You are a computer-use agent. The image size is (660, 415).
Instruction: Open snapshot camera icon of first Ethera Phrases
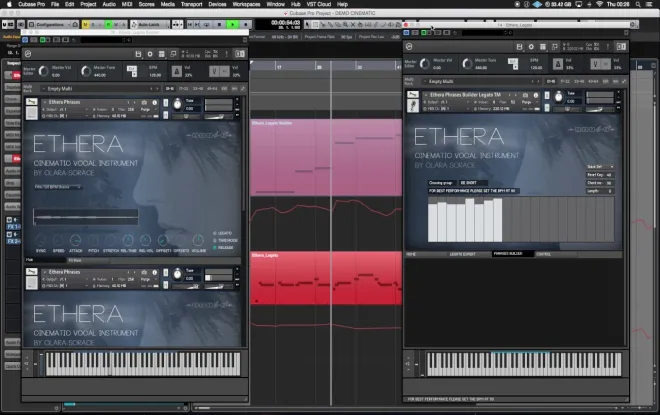[x=144, y=102]
